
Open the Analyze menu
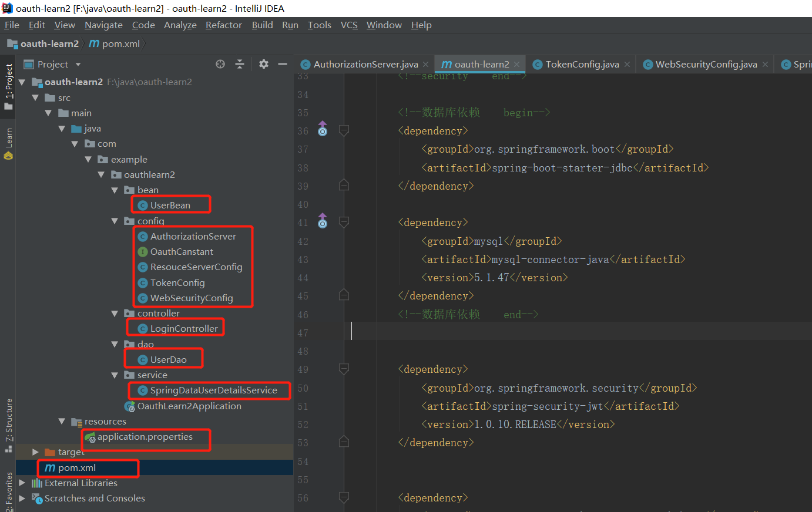(x=180, y=25)
